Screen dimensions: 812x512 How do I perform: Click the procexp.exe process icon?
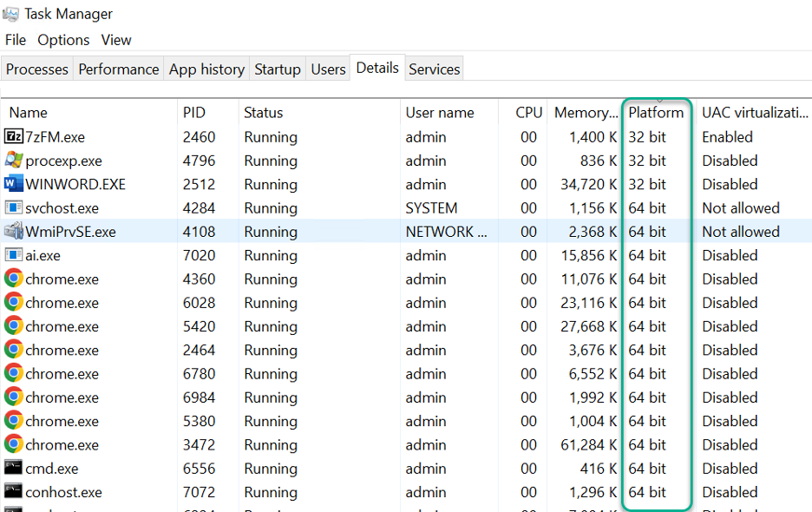pos(14,161)
